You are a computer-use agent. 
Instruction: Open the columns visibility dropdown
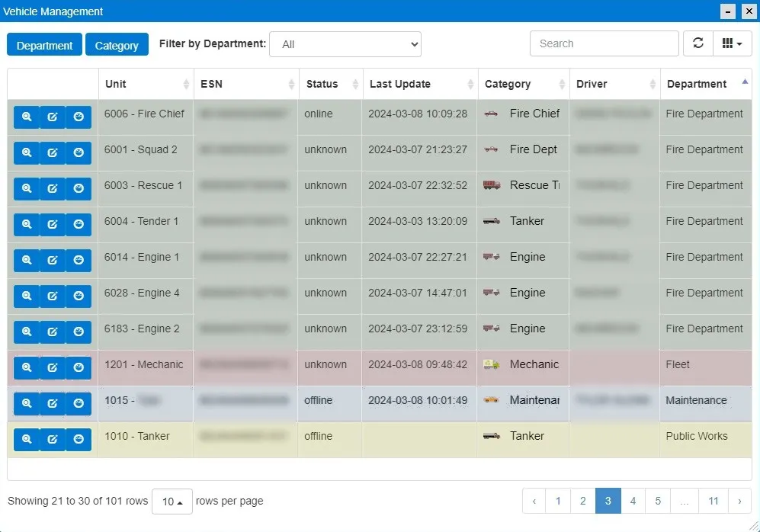click(733, 43)
